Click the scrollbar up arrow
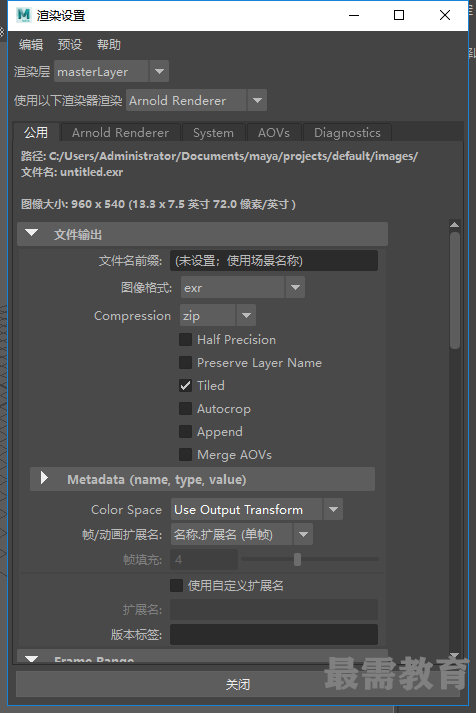Viewport: 476px width, 713px height. pyautogui.click(x=454, y=225)
